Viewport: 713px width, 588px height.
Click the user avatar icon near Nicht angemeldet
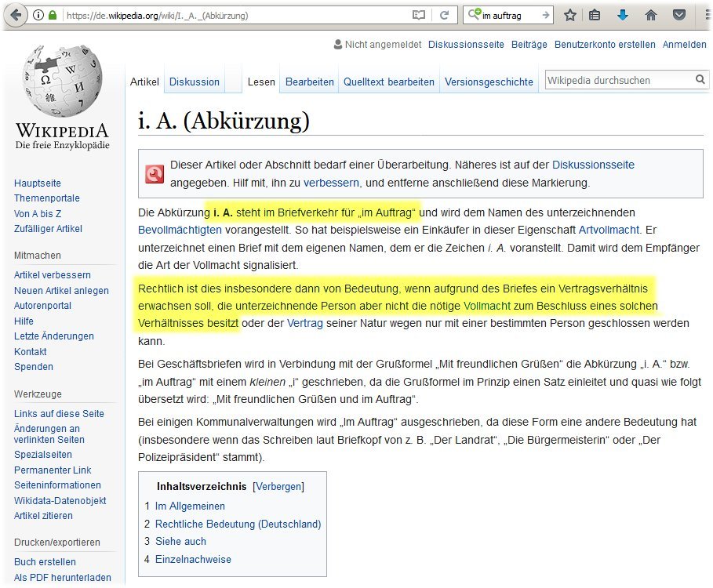(338, 44)
